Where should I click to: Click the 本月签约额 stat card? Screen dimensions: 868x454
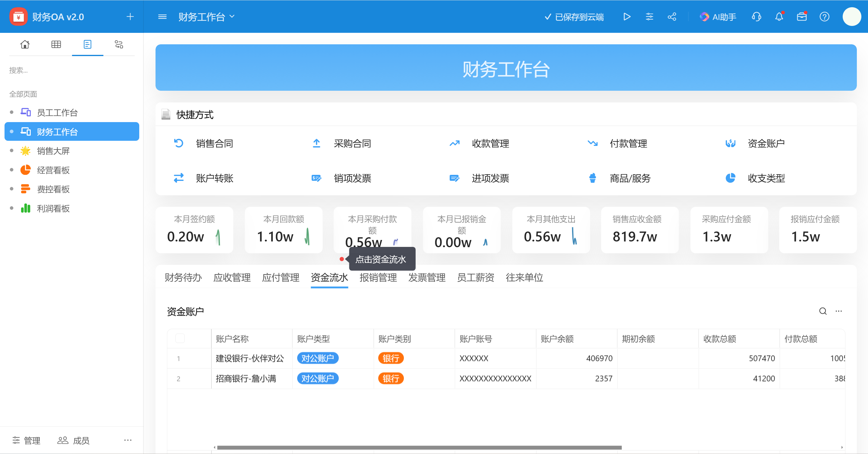pyautogui.click(x=194, y=230)
